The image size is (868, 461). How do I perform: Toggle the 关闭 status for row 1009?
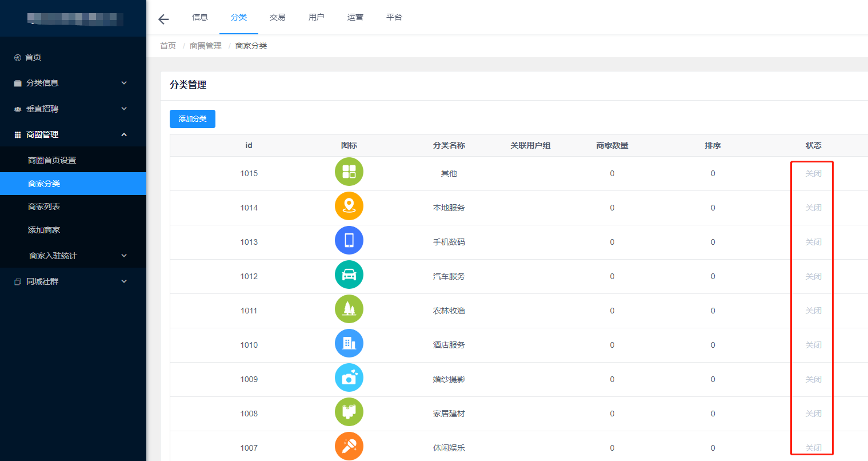813,379
